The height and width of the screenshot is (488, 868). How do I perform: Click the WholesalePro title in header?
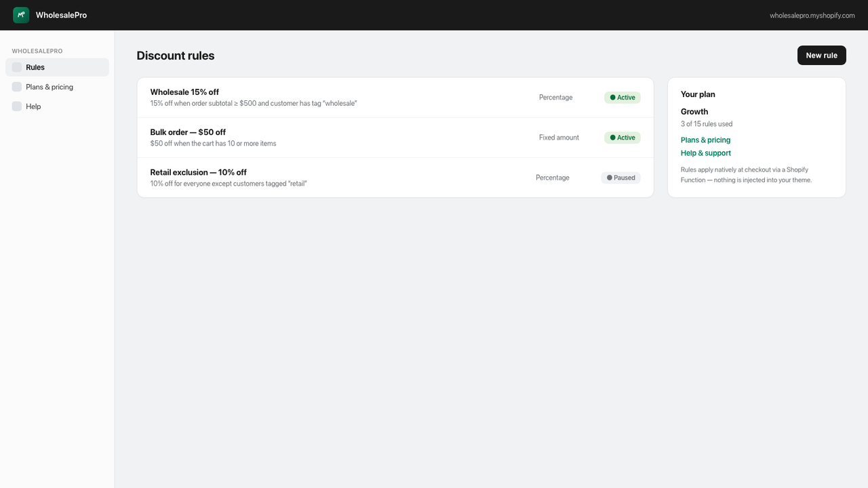click(61, 15)
